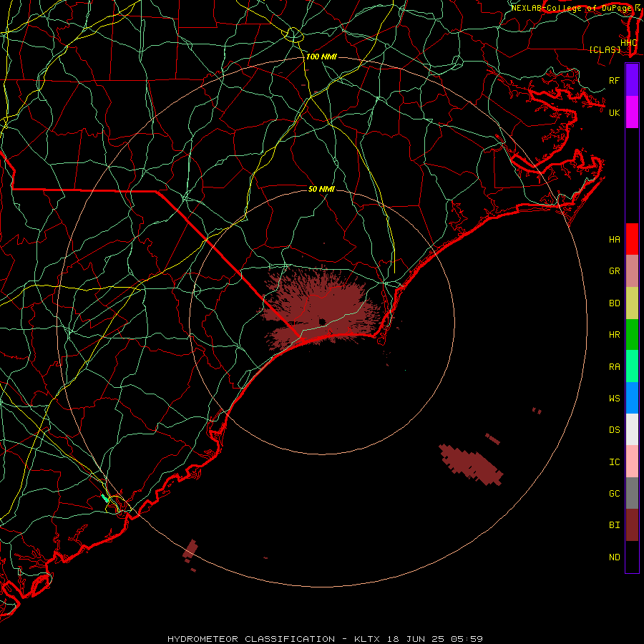Click the 100 NMI range ring label
The width and height of the screenshot is (644, 644).
point(321,57)
